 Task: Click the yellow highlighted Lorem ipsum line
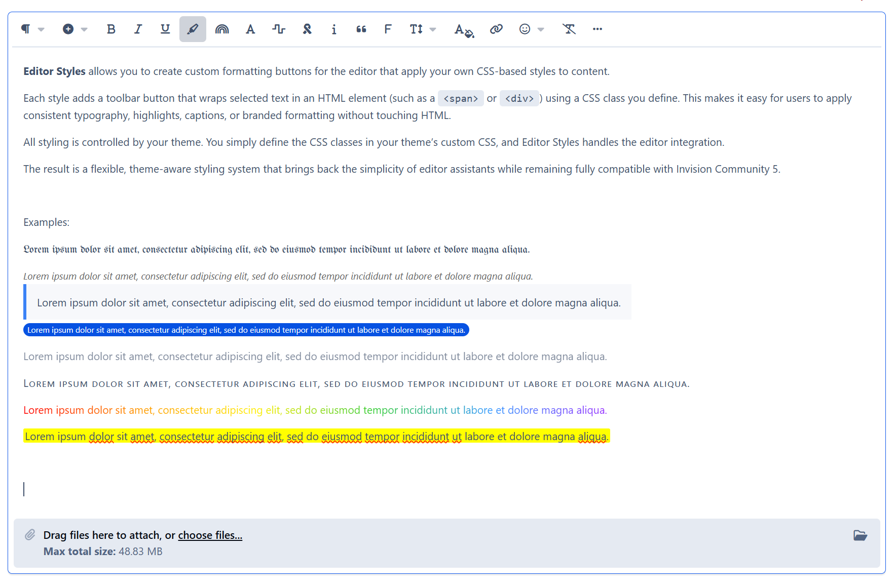coord(317,437)
